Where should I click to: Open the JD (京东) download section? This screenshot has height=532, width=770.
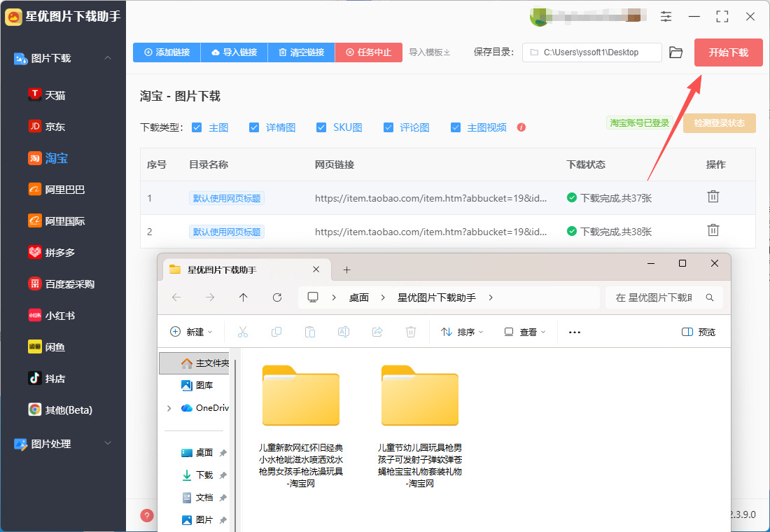point(47,126)
